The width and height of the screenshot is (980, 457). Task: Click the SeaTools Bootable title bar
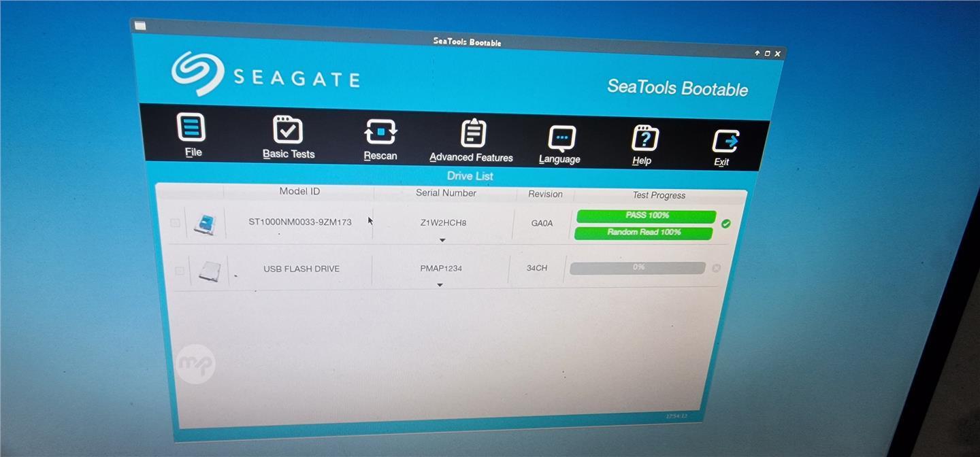(467, 41)
